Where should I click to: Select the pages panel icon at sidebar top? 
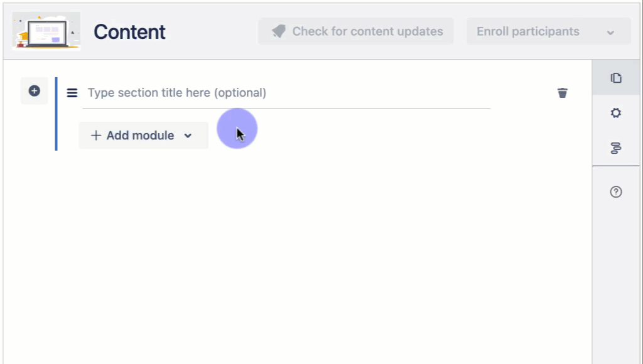point(615,77)
